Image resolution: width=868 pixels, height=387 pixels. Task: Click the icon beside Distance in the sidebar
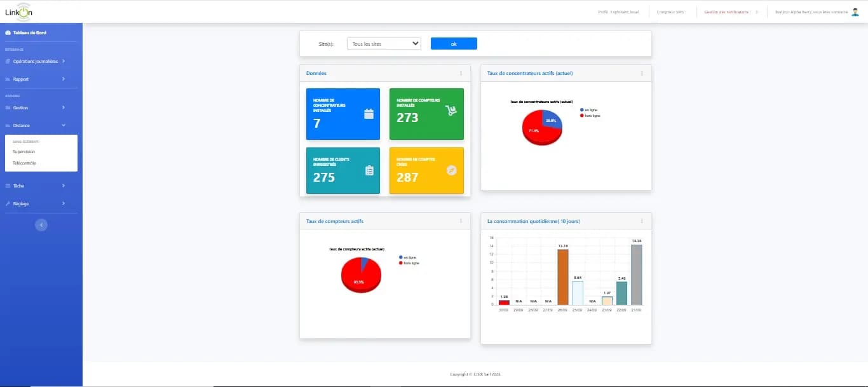click(8, 125)
